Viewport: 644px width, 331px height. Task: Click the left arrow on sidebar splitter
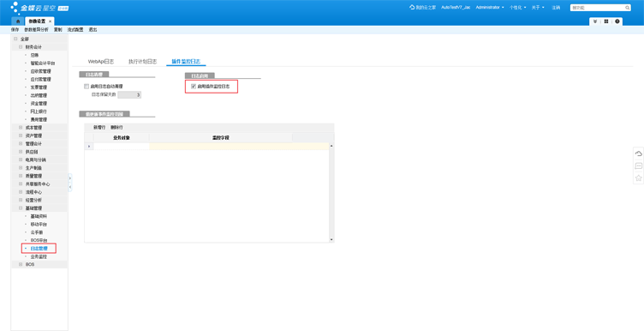(70, 187)
